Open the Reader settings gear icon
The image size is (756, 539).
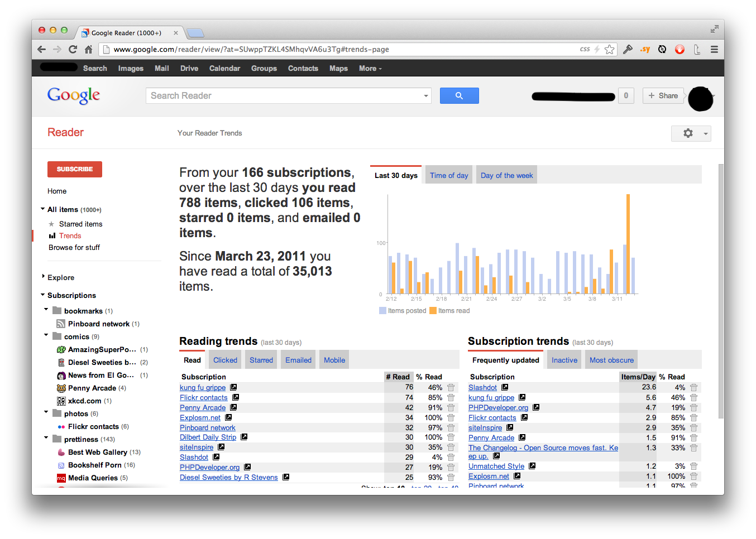[688, 133]
